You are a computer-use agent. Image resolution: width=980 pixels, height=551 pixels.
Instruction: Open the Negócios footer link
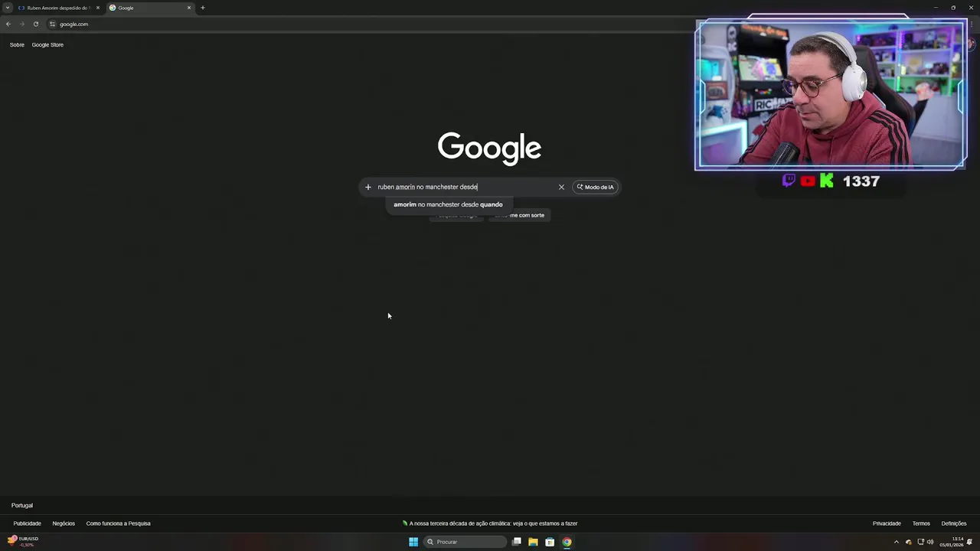click(64, 523)
